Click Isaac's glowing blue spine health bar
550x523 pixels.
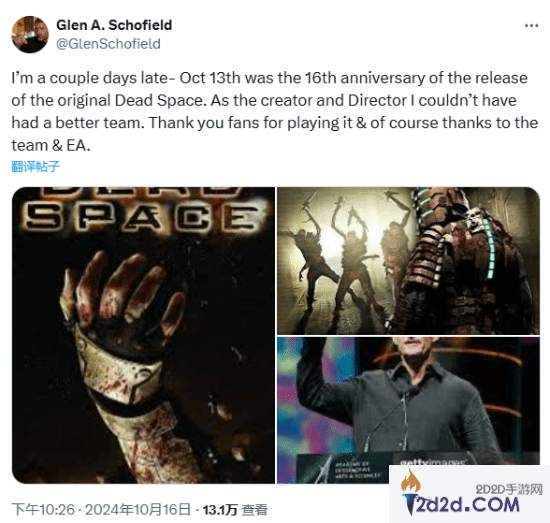click(x=492, y=249)
